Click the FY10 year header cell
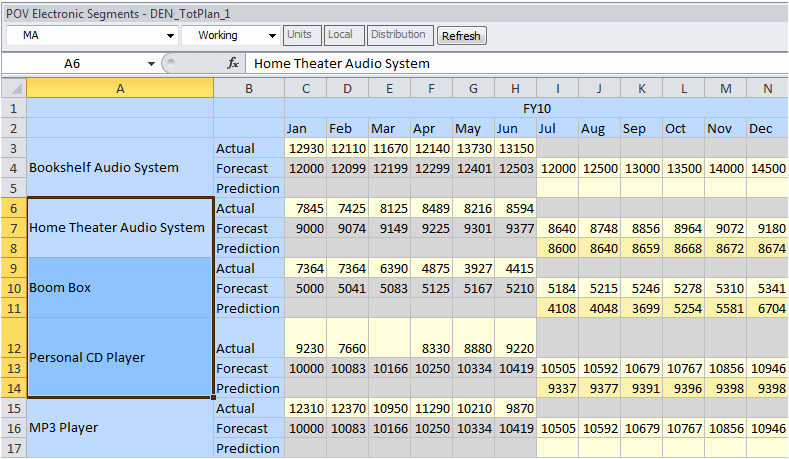 pyautogui.click(x=536, y=108)
